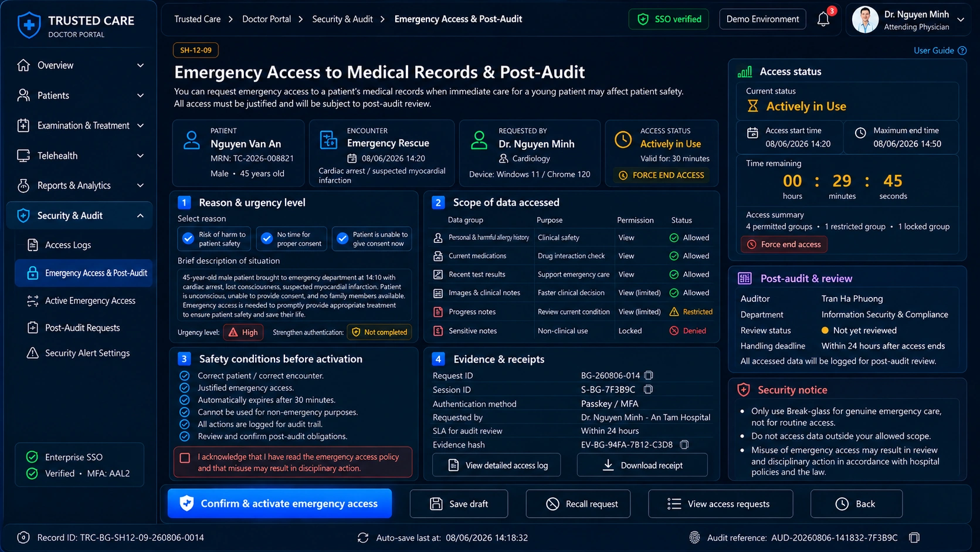The image size is (980, 552).
Task: Click the Save draft button
Action: pyautogui.click(x=459, y=504)
